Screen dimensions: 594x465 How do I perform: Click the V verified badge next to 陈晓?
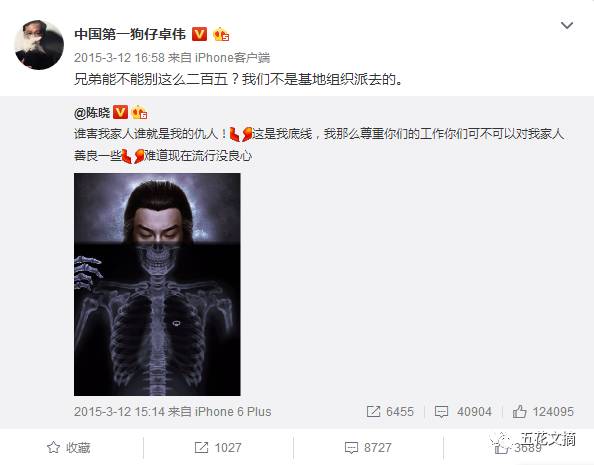pos(120,112)
